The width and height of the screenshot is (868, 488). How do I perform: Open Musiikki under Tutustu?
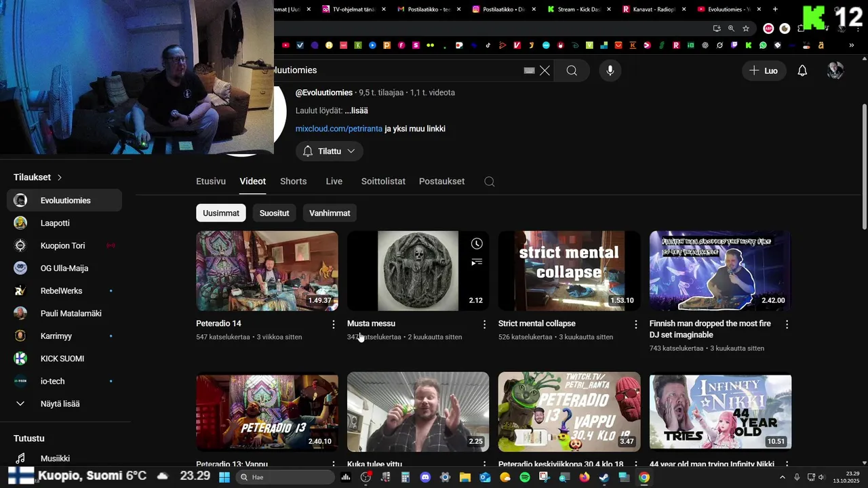pos(64,459)
